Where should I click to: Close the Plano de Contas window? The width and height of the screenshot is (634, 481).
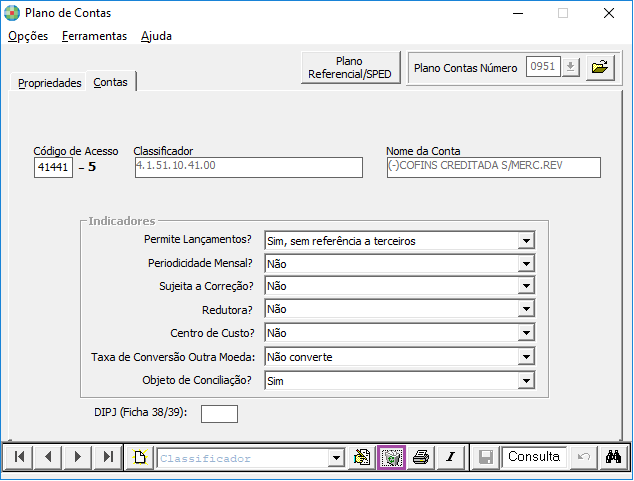pos(609,13)
